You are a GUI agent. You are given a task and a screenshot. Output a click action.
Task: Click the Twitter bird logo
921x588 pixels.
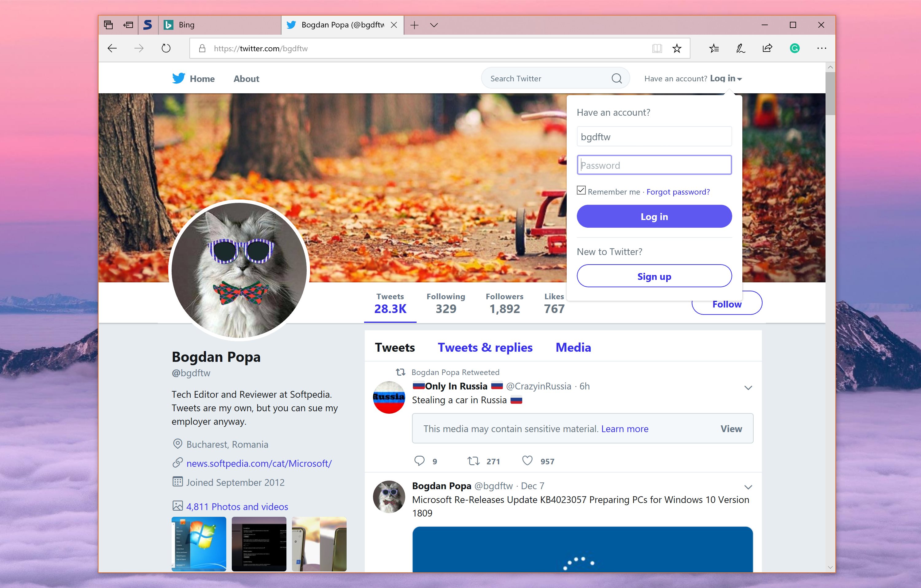pyautogui.click(x=178, y=78)
